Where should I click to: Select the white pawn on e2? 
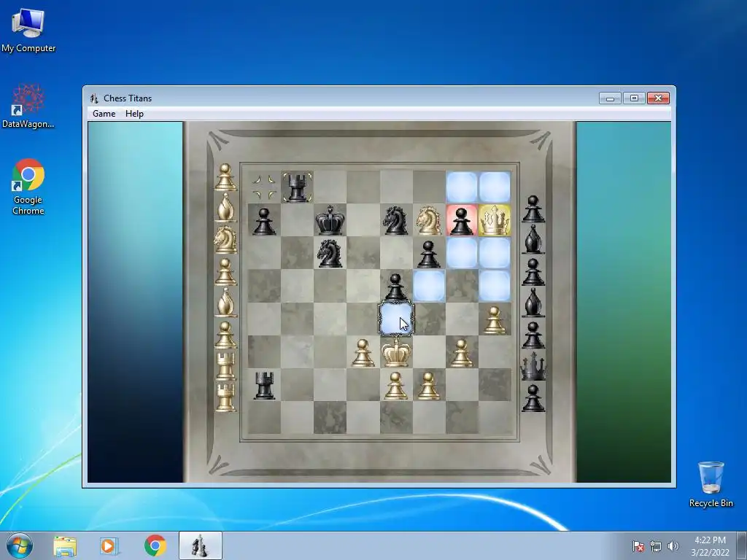[x=395, y=385]
